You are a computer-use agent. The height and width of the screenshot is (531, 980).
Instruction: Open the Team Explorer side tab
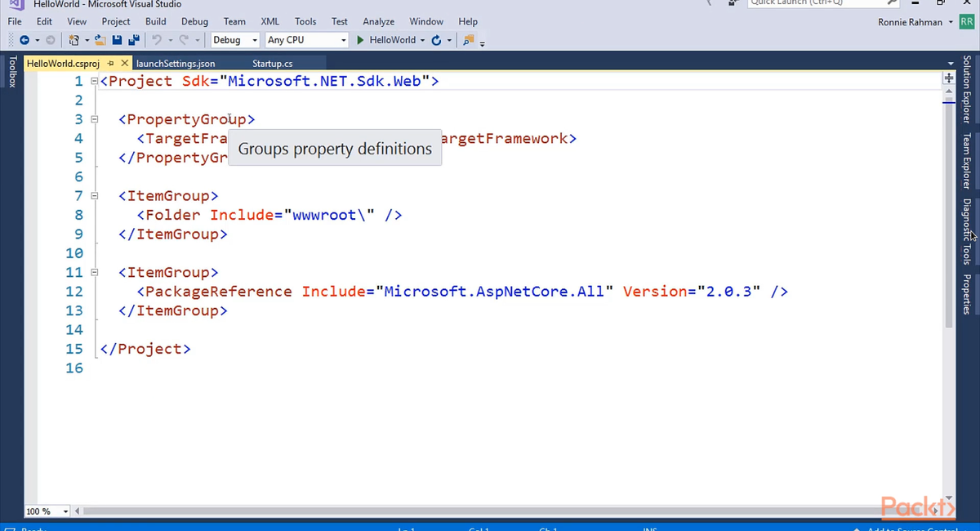click(x=967, y=162)
